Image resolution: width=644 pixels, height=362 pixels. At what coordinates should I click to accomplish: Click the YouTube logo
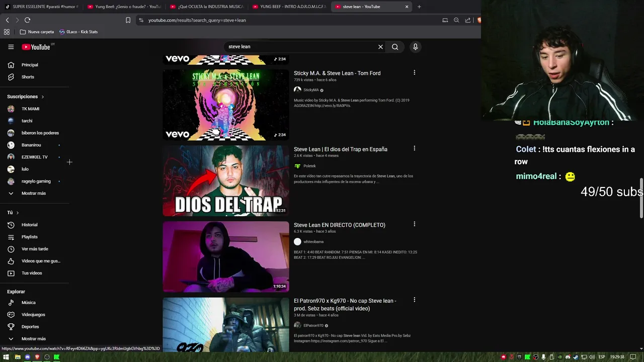36,47
